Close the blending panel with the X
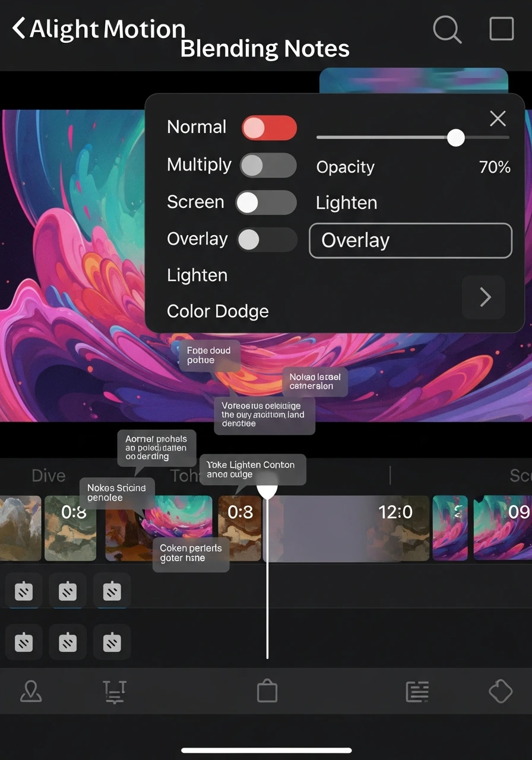 498,119
